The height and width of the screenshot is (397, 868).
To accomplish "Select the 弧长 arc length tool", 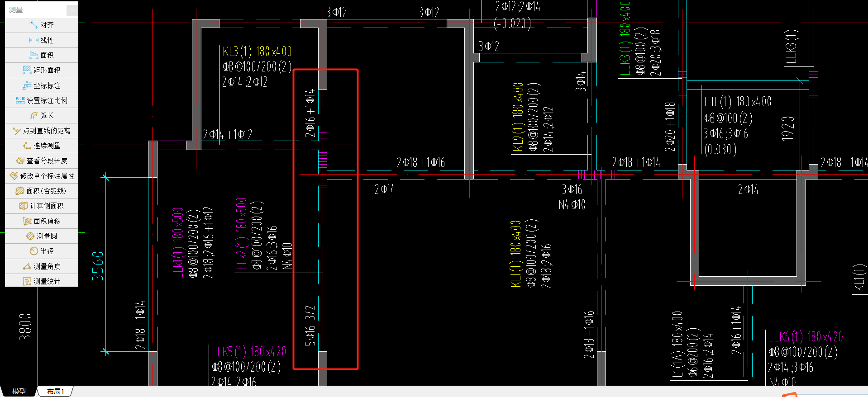I will (x=42, y=115).
